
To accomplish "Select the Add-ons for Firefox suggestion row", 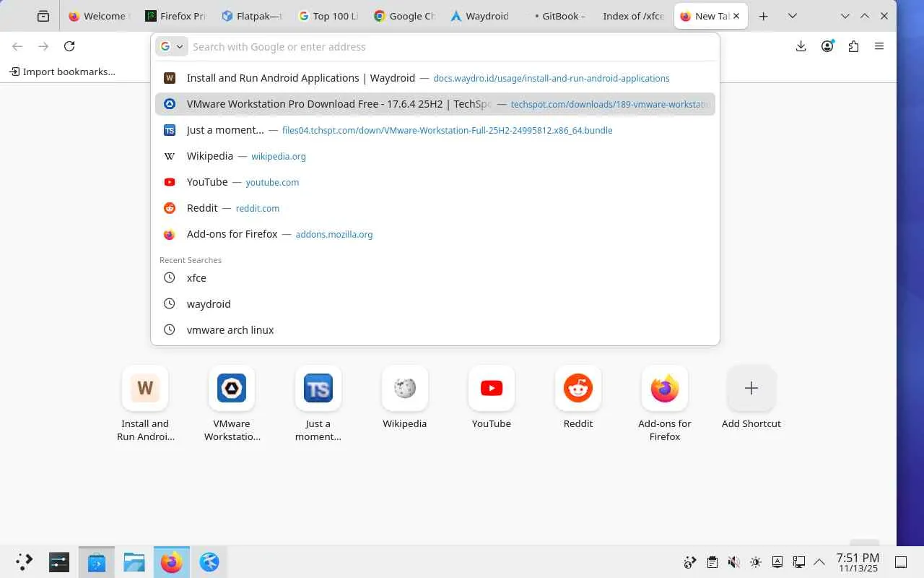I will click(x=435, y=234).
